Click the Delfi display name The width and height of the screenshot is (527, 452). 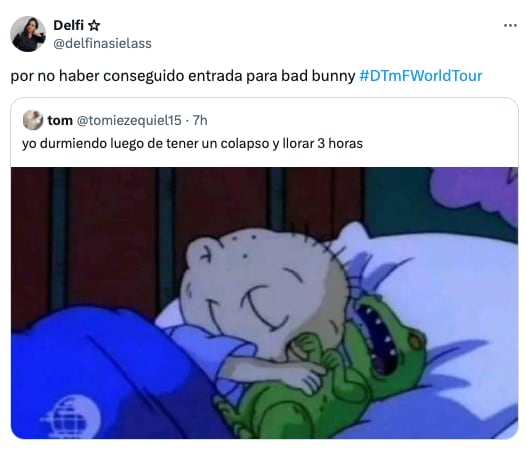pyautogui.click(x=69, y=25)
